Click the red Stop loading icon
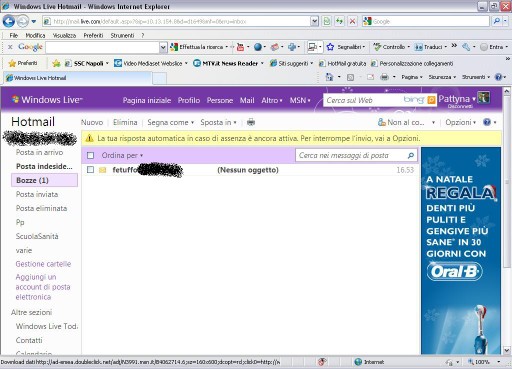The width and height of the screenshot is (512, 369). coord(352,21)
